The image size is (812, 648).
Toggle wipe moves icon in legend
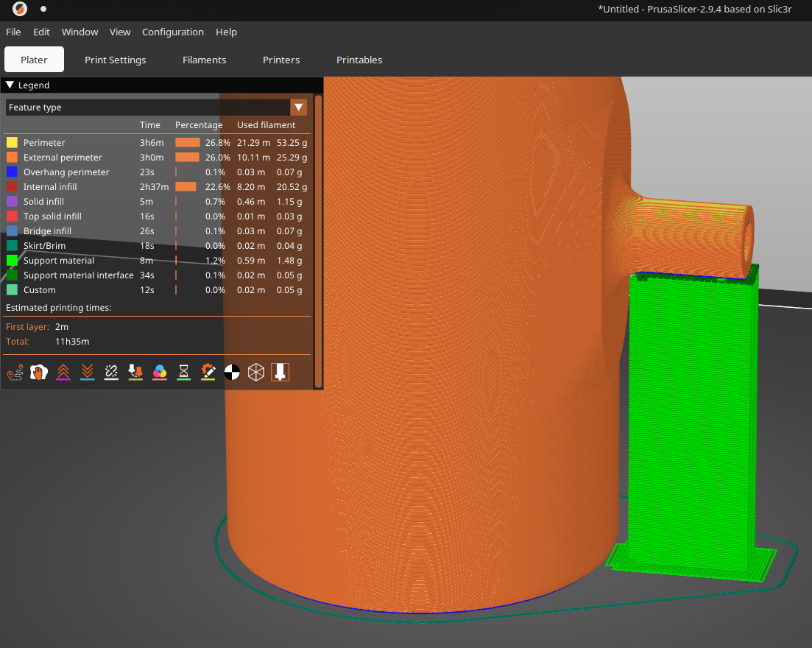[x=38, y=373]
